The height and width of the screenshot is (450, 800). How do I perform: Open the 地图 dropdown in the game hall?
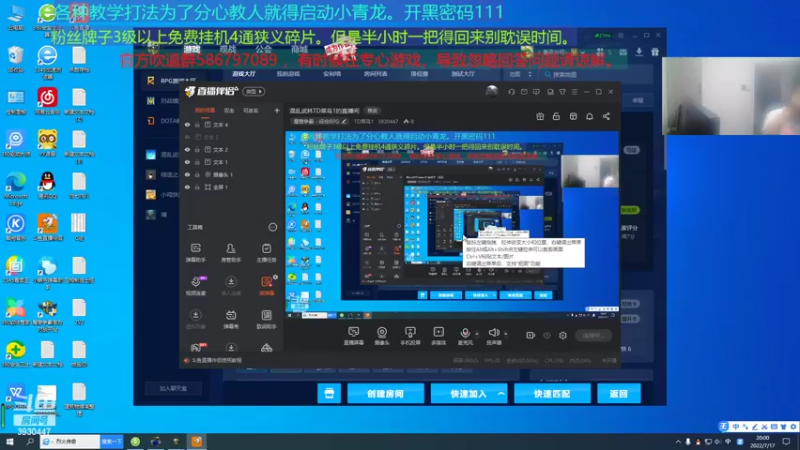coord(520,74)
